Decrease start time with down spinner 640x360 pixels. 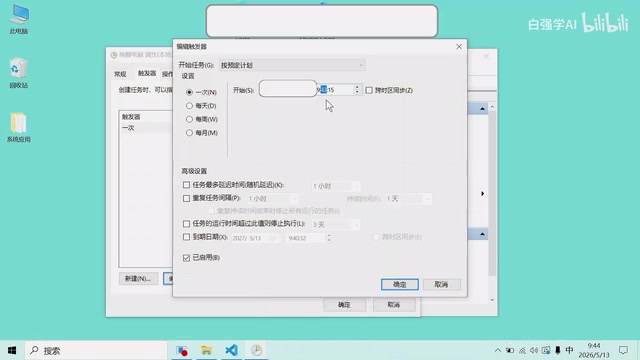tap(357, 93)
